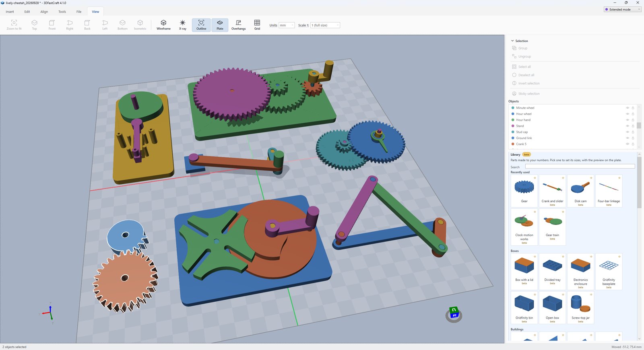Turn on X-ray view
Viewport: 644px width, 350px height.
183,25
